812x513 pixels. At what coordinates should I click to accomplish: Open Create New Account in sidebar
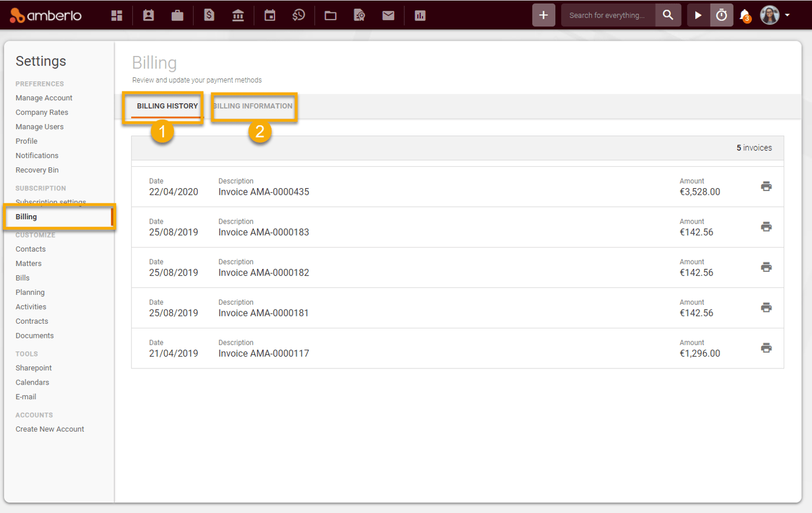pyautogui.click(x=50, y=429)
